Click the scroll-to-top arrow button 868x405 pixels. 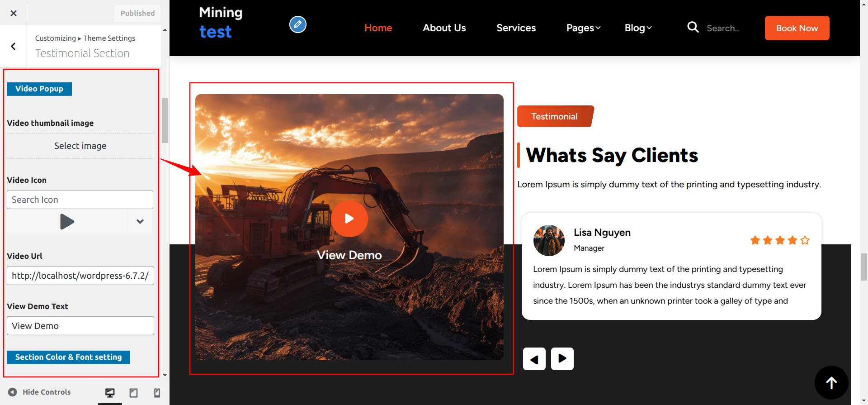coord(831,383)
